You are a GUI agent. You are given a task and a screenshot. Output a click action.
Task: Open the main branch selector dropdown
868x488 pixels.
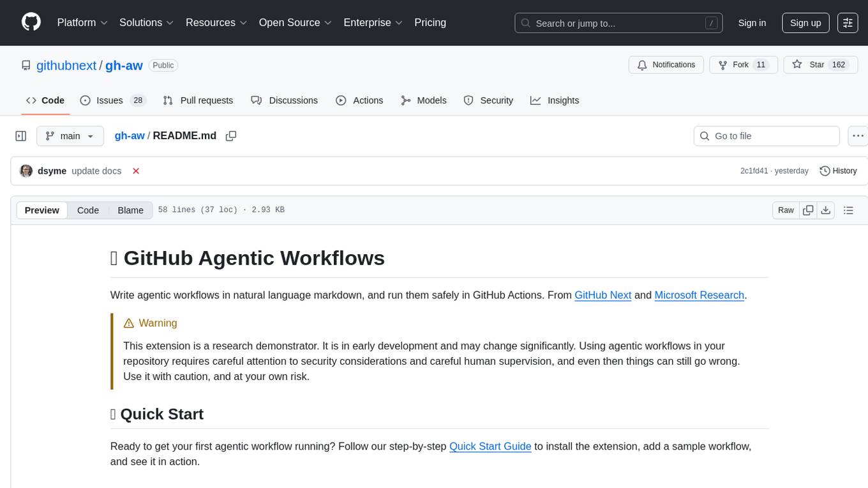pos(70,136)
